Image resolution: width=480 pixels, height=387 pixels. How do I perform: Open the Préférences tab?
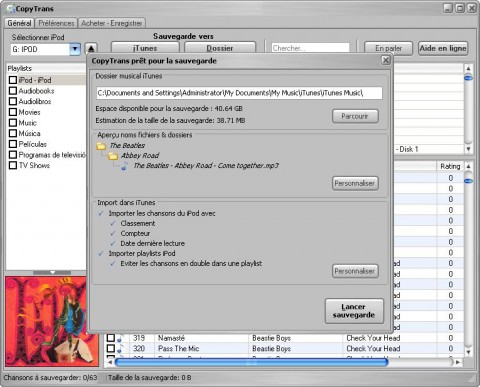tap(56, 23)
